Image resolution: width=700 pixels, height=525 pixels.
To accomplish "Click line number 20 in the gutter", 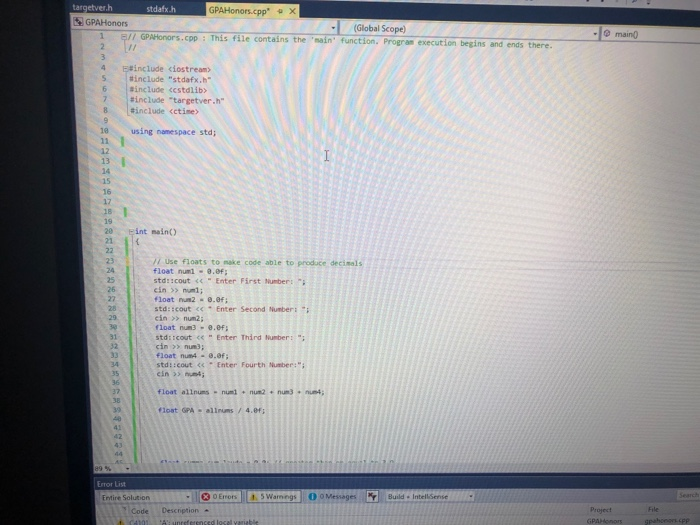I will pyautogui.click(x=108, y=231).
